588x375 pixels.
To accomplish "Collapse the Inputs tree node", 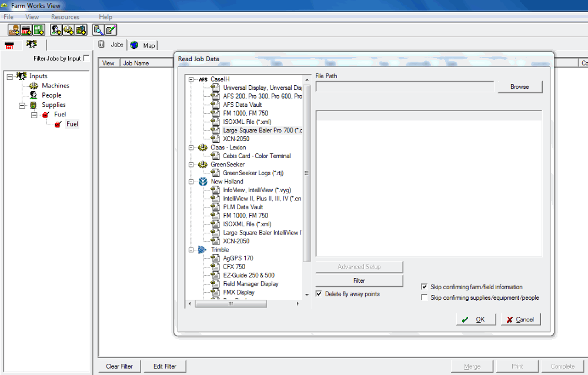I will pyautogui.click(x=10, y=76).
